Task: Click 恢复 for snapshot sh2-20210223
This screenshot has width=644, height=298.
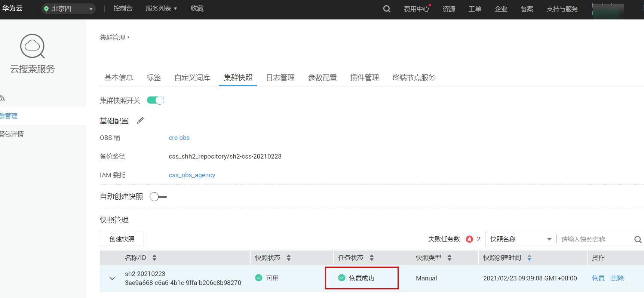Action: click(x=598, y=278)
